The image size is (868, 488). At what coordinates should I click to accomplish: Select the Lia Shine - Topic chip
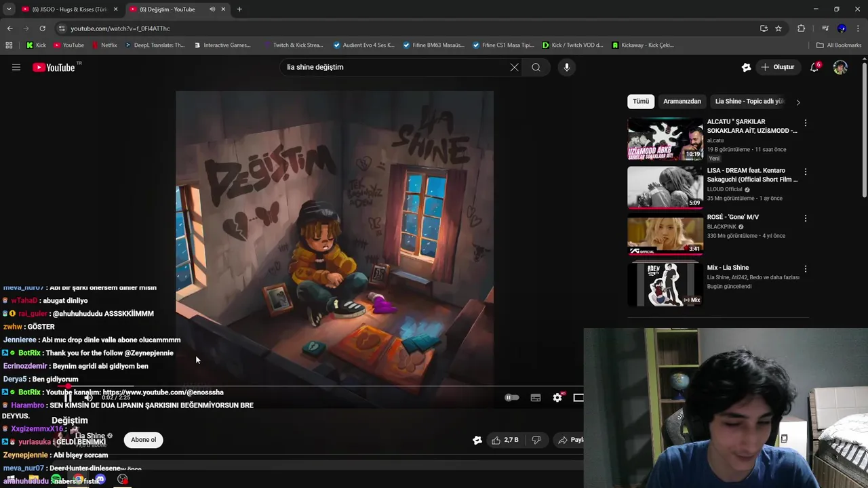(x=749, y=102)
